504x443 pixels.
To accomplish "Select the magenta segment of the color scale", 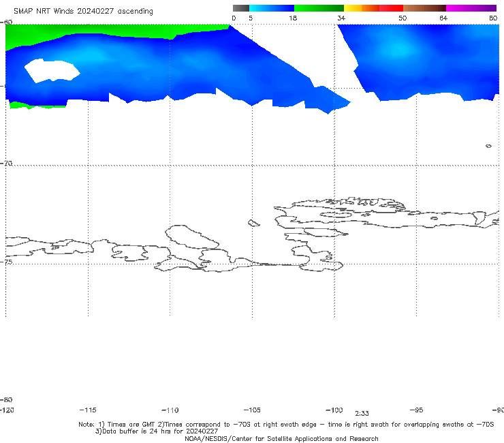I will (471, 8).
